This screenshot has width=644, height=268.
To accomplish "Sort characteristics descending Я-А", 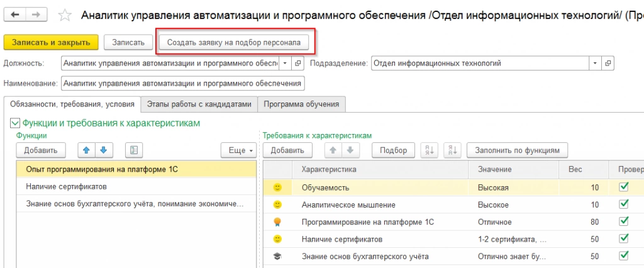I will pos(453,150).
